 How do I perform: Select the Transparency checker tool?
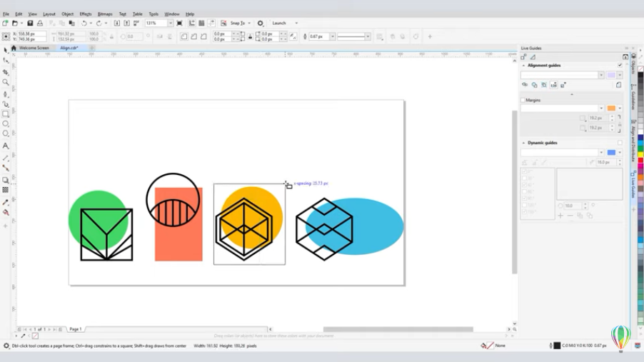(5, 190)
